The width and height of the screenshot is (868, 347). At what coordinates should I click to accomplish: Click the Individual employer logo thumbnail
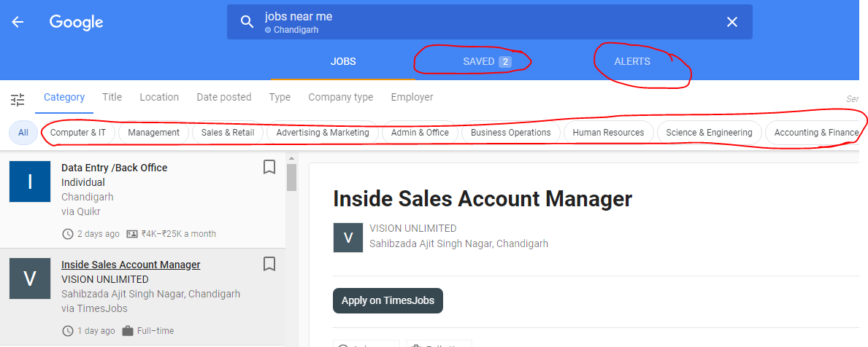30,182
